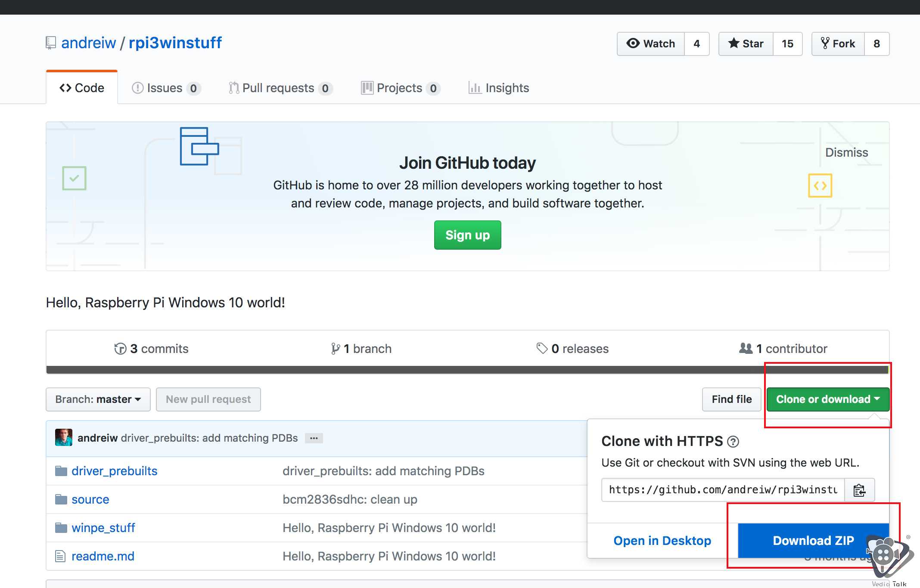View the 1 contributor page
This screenshot has height=588, width=920.
click(783, 349)
